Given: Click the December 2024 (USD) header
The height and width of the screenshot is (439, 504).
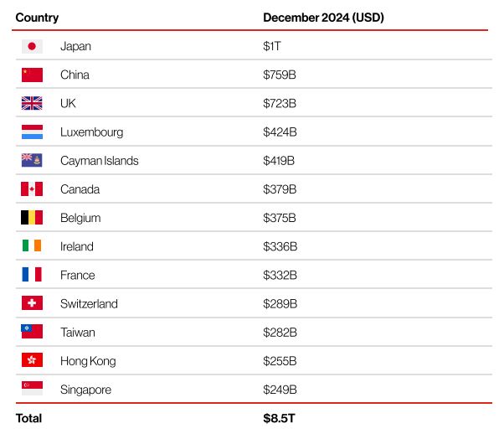Looking at the screenshot, I should (x=323, y=18).
